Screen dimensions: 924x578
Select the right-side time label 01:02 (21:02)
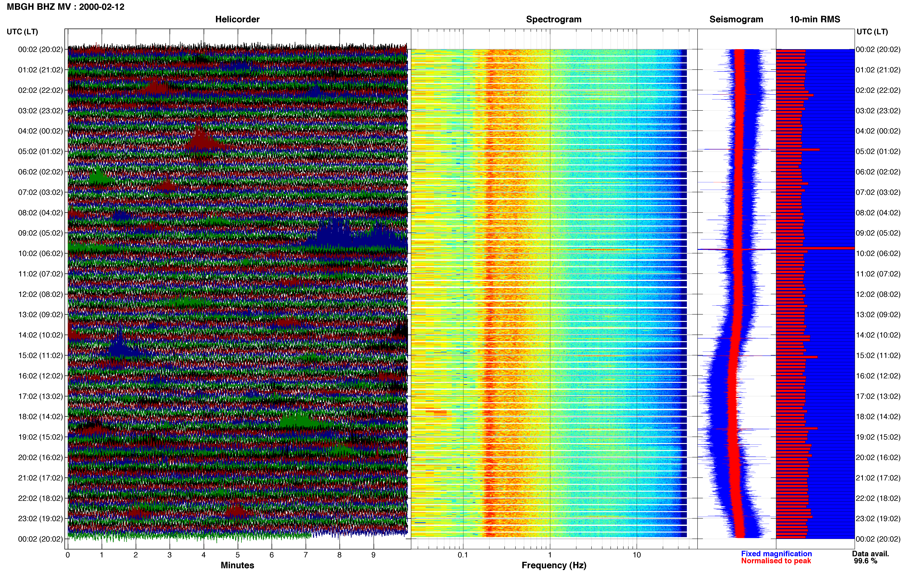tap(878, 70)
